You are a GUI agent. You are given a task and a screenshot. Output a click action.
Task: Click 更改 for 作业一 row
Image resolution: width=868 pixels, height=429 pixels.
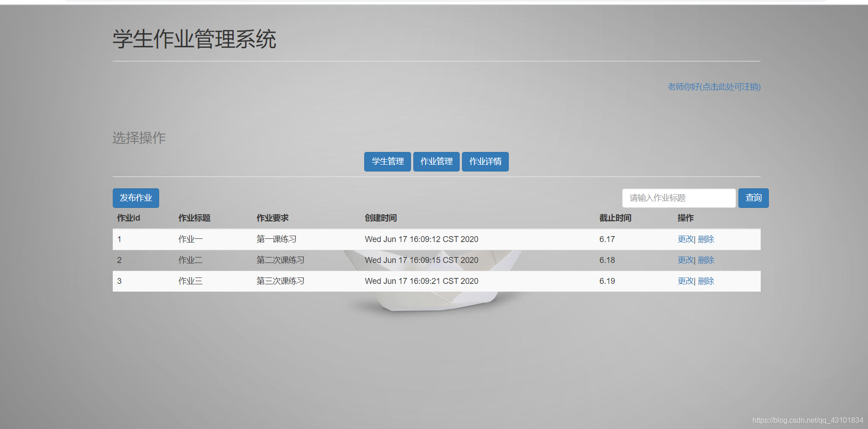tap(686, 239)
